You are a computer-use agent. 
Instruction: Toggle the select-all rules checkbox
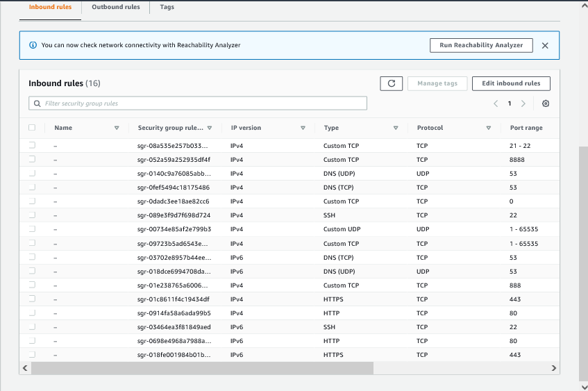click(x=32, y=128)
